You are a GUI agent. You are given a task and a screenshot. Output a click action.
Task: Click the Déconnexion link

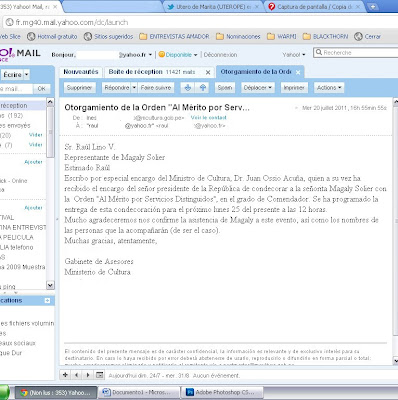click(x=220, y=55)
